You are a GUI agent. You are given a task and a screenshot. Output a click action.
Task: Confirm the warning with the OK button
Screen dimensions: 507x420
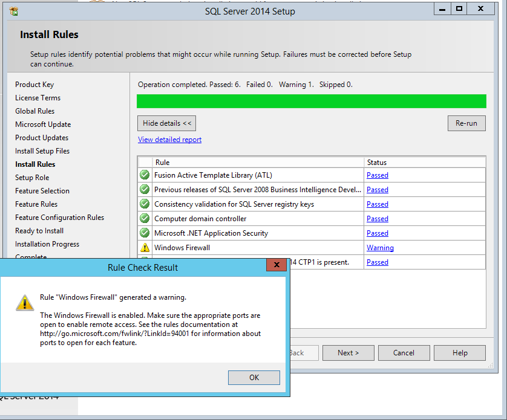[x=254, y=377]
